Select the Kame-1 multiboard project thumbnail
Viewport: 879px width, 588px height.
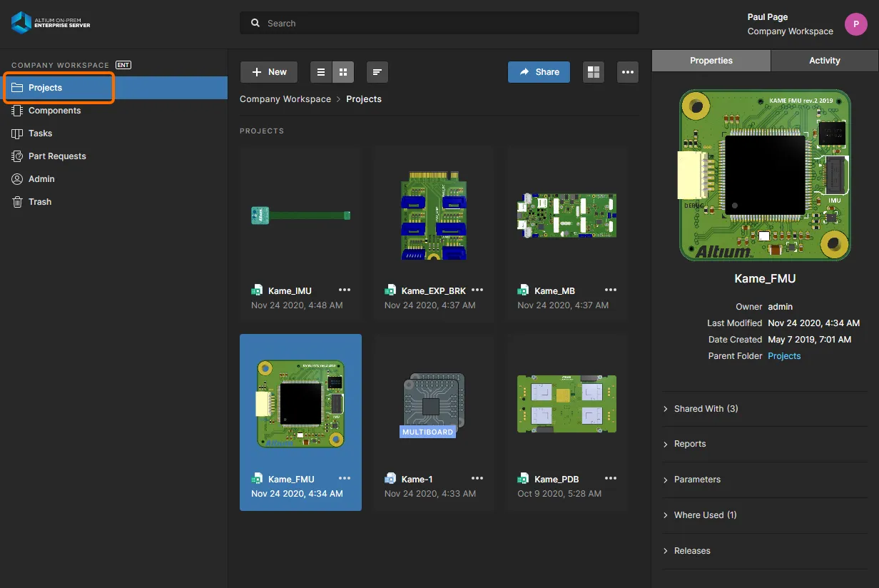point(434,405)
